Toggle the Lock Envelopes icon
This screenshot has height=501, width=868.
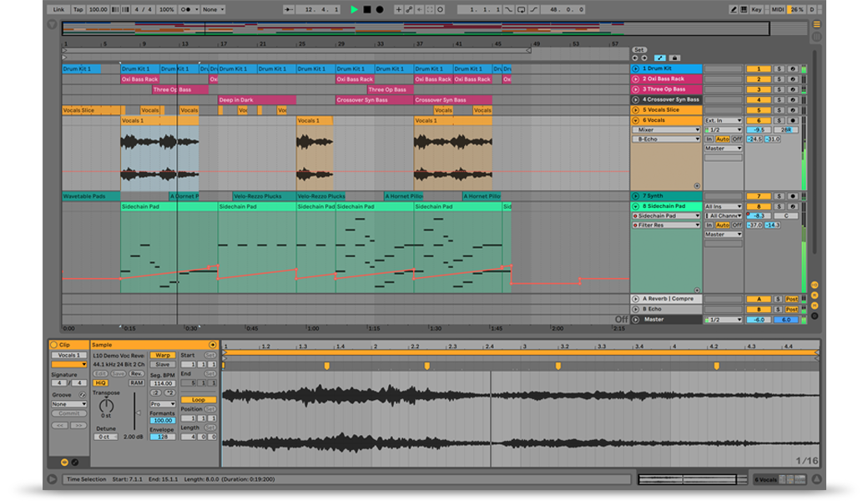tap(674, 58)
